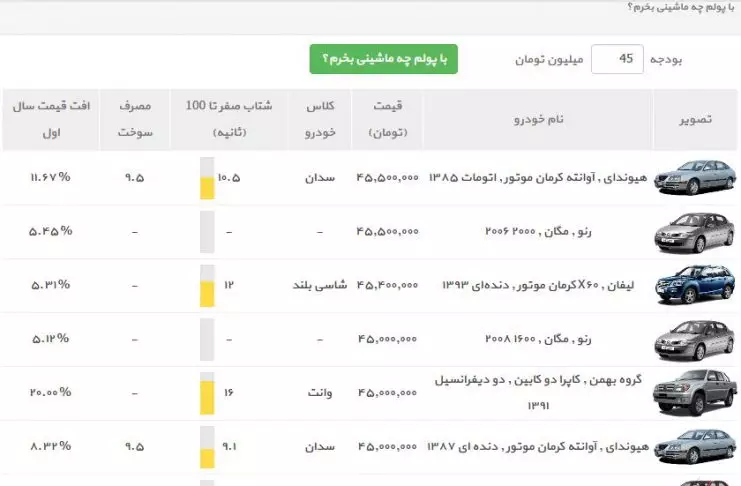Click acceleration bar for Lifan X60 value 12

(207, 285)
